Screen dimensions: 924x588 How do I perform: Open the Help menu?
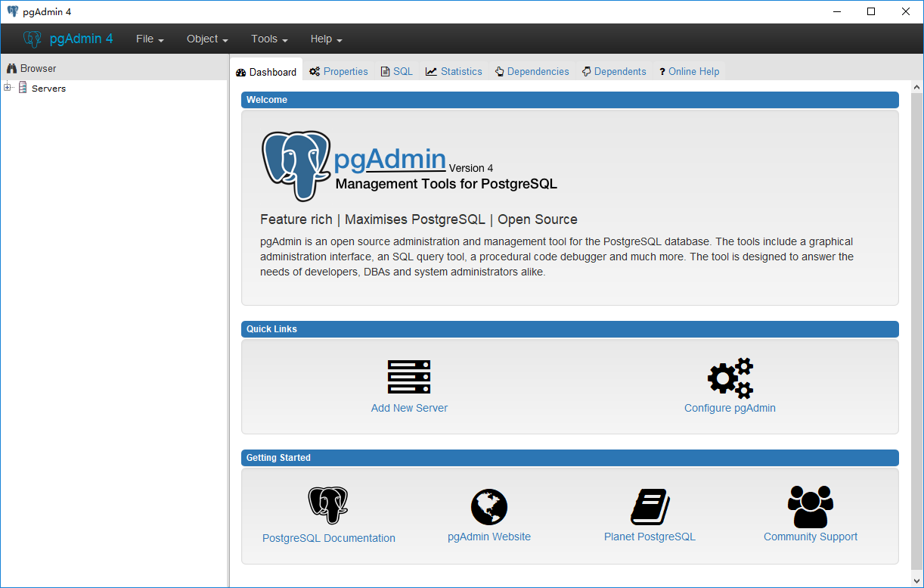[x=326, y=39]
